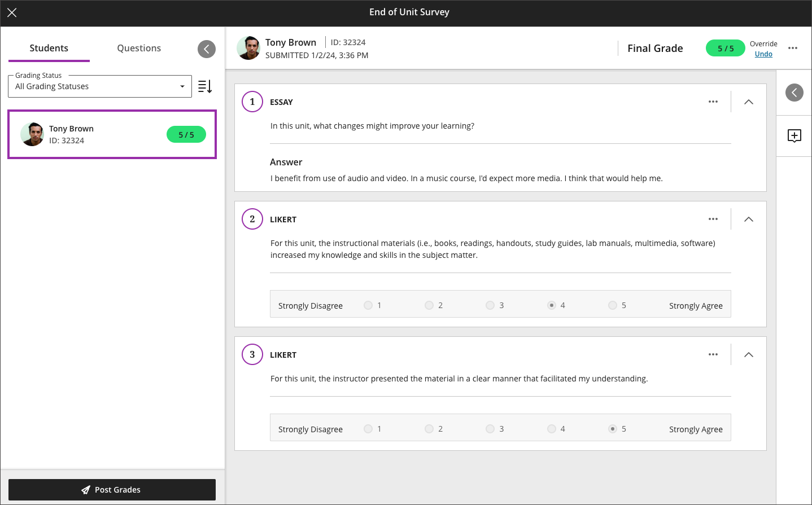
Task: Open the overflow menu for Likert question 2
Action: [713, 219]
